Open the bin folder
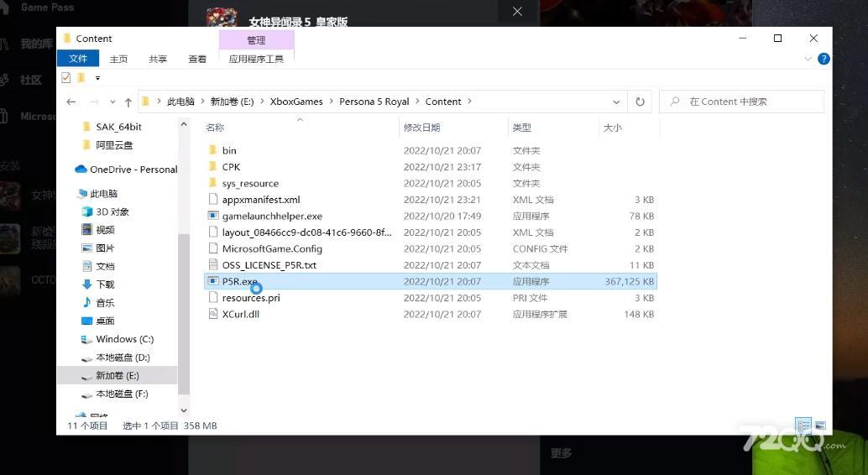 (228, 150)
